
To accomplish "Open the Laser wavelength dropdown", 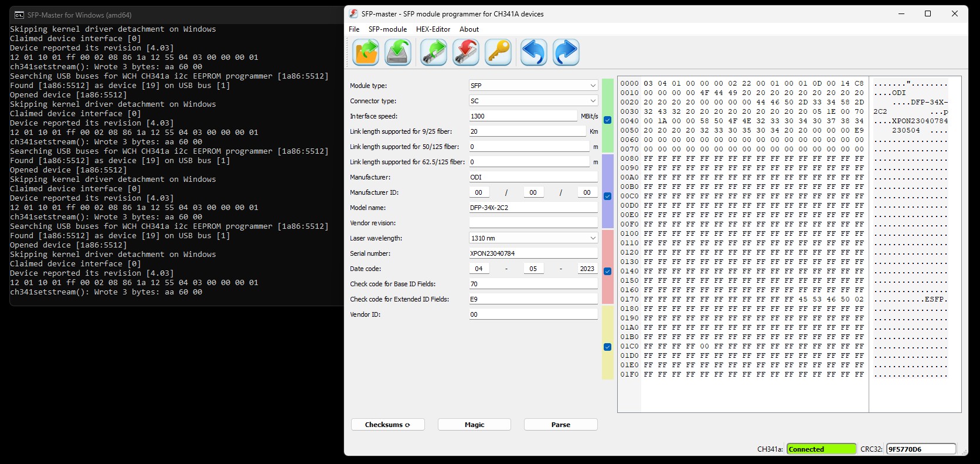I will point(533,238).
